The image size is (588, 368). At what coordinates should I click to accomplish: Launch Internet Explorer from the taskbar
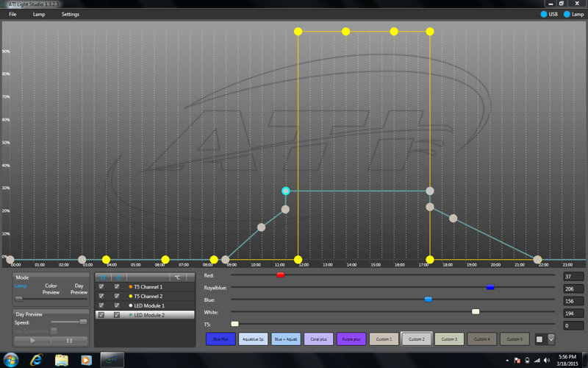36,360
